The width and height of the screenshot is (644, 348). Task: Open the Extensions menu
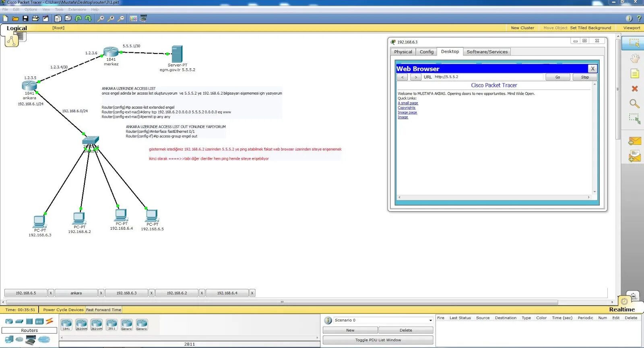coord(77,9)
